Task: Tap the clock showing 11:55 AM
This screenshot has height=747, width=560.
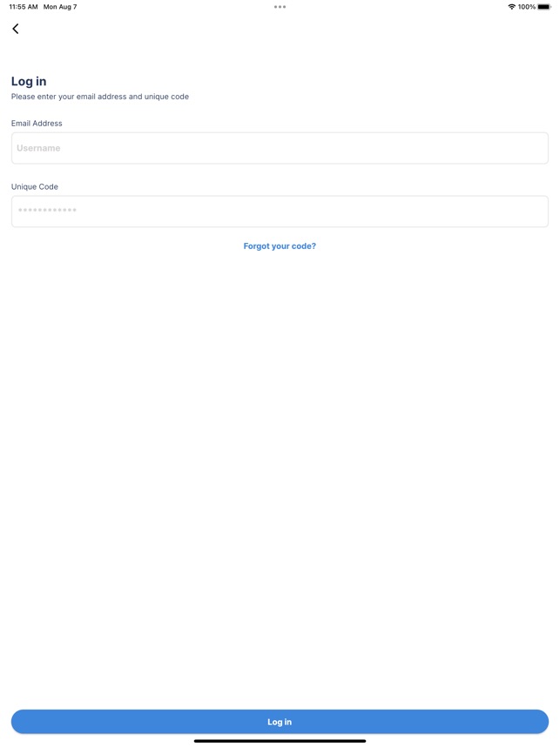Action: pyautogui.click(x=22, y=6)
